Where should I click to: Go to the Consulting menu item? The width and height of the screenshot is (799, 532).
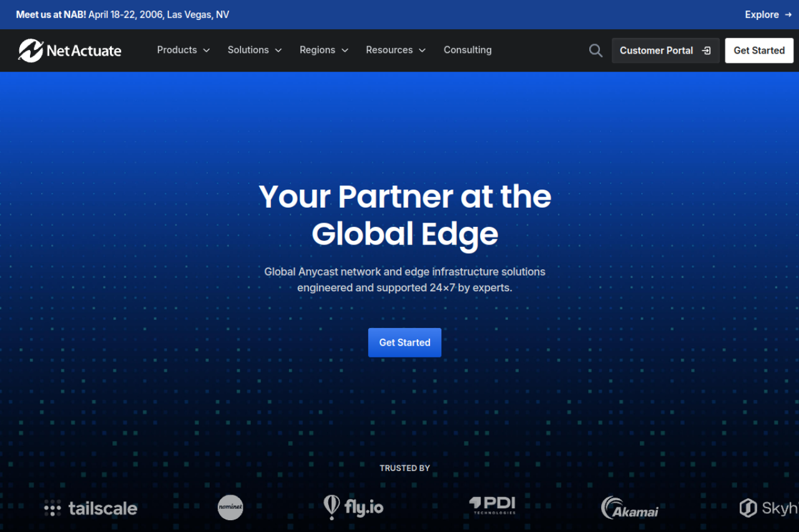pyautogui.click(x=468, y=50)
